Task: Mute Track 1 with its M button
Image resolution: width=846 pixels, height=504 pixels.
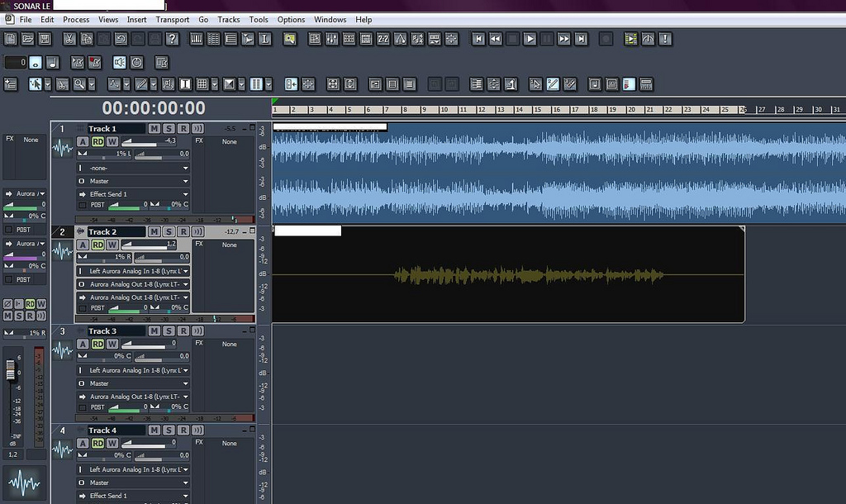Action: [x=154, y=128]
